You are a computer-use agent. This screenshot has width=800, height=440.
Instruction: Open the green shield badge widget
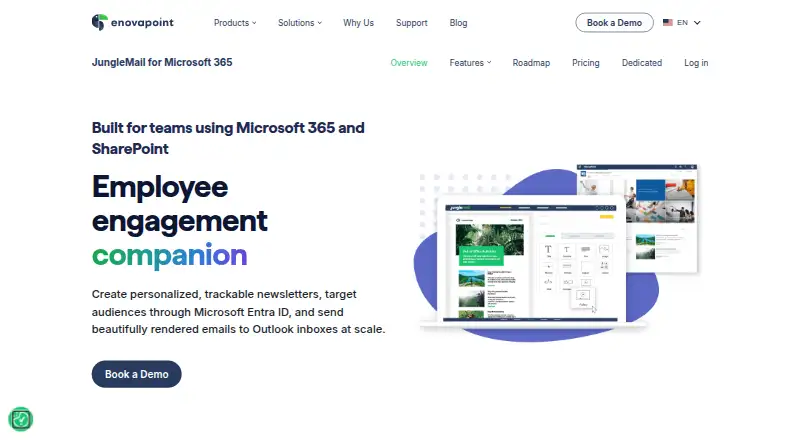20,420
